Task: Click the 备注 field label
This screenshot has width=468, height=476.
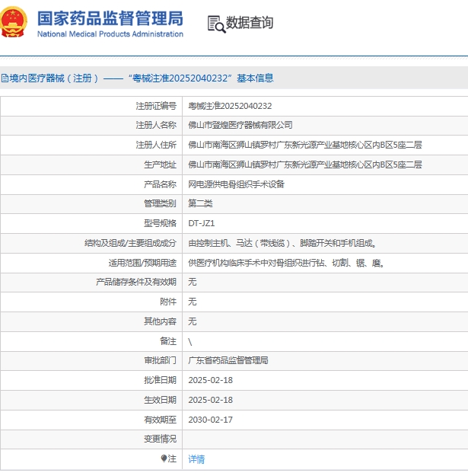Action: [x=168, y=341]
